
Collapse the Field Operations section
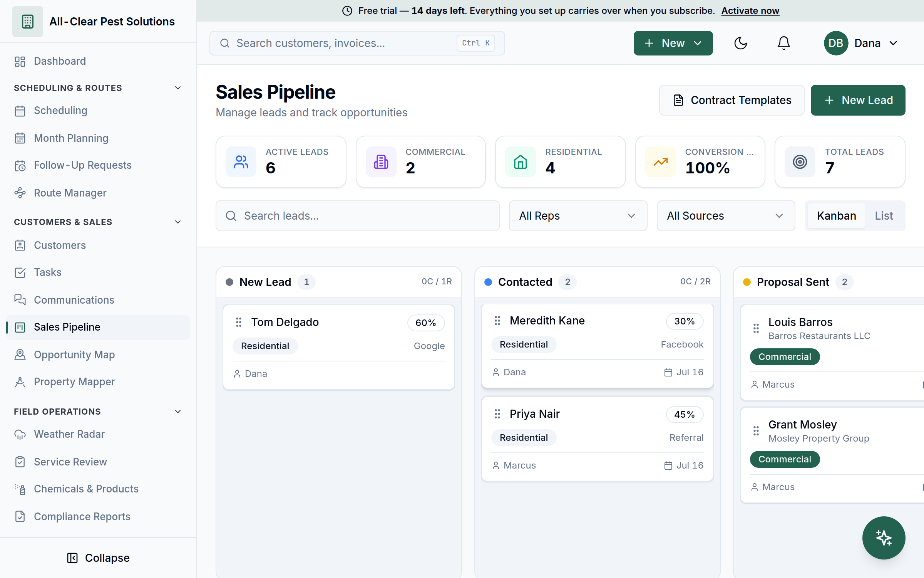pos(98,412)
